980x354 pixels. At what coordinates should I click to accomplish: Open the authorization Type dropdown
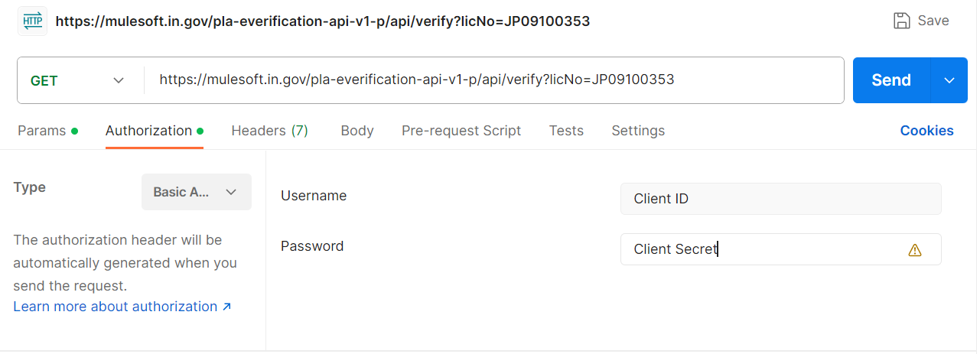(x=196, y=192)
